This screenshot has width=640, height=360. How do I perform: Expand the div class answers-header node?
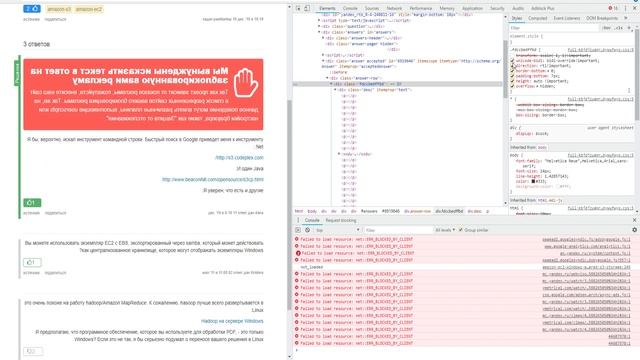click(x=323, y=38)
